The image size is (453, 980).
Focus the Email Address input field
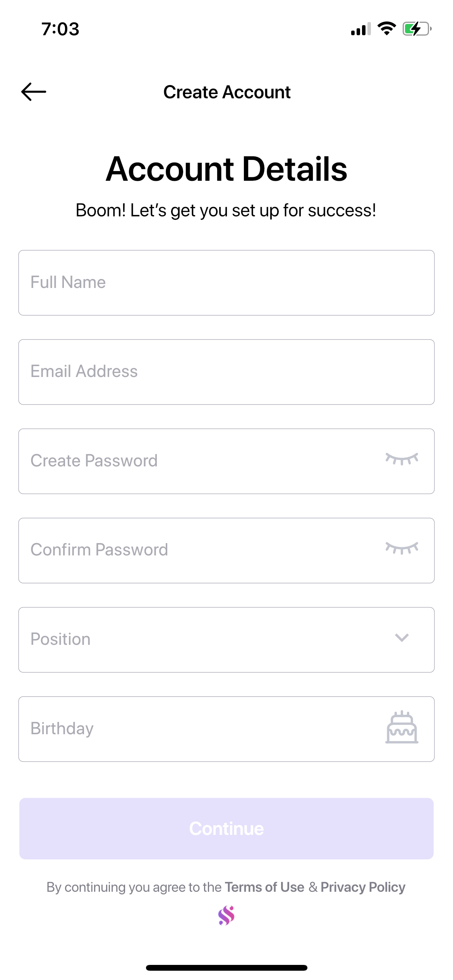226,372
